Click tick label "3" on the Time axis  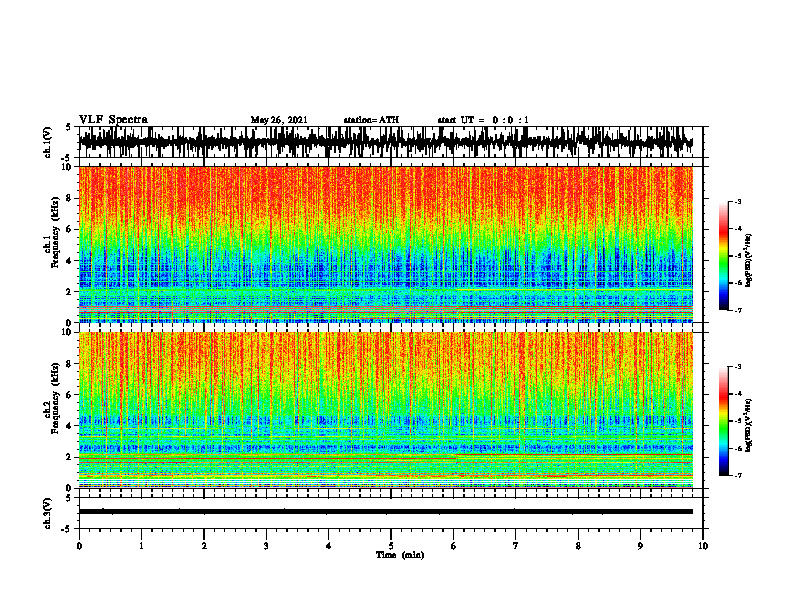point(266,546)
